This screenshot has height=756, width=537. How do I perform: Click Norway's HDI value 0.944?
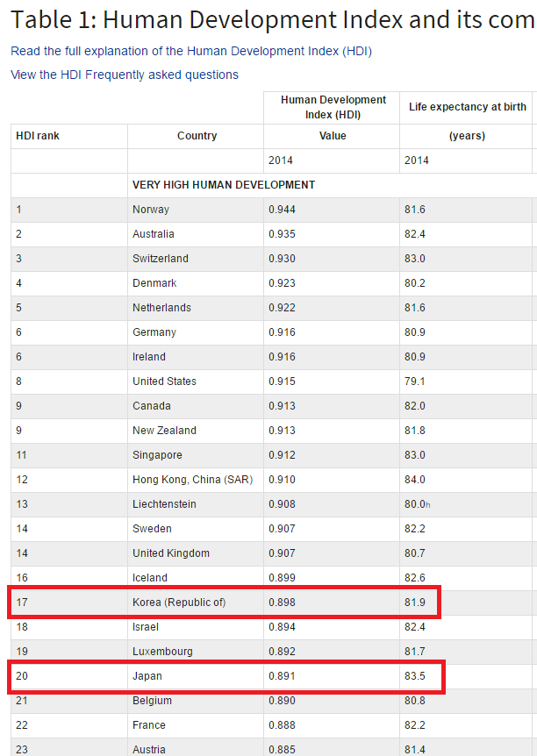pyautogui.click(x=282, y=210)
